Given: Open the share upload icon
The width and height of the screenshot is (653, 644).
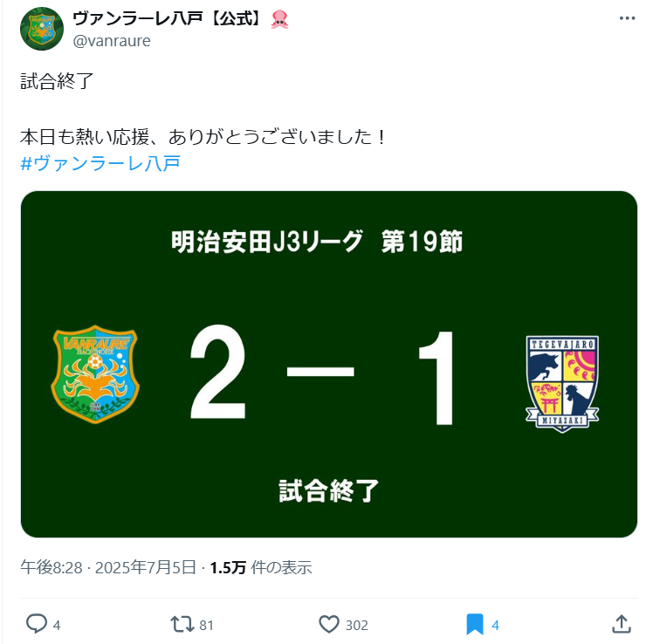Looking at the screenshot, I should [622, 624].
